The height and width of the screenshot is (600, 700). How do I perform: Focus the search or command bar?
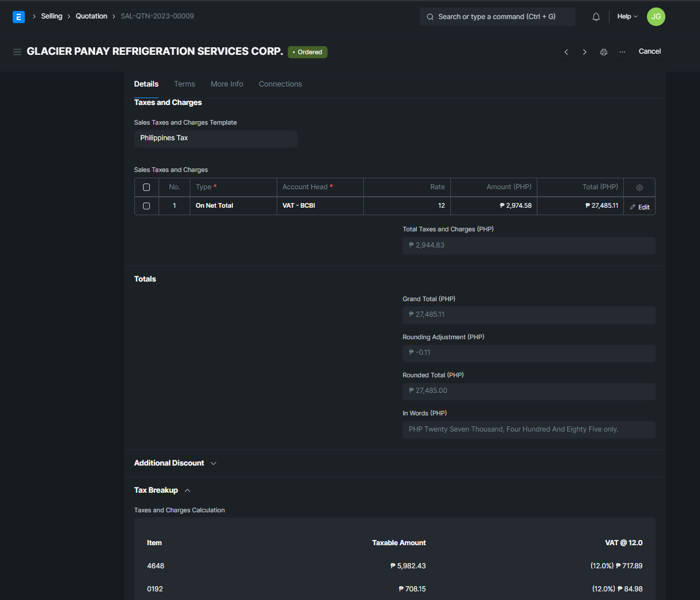pos(498,17)
